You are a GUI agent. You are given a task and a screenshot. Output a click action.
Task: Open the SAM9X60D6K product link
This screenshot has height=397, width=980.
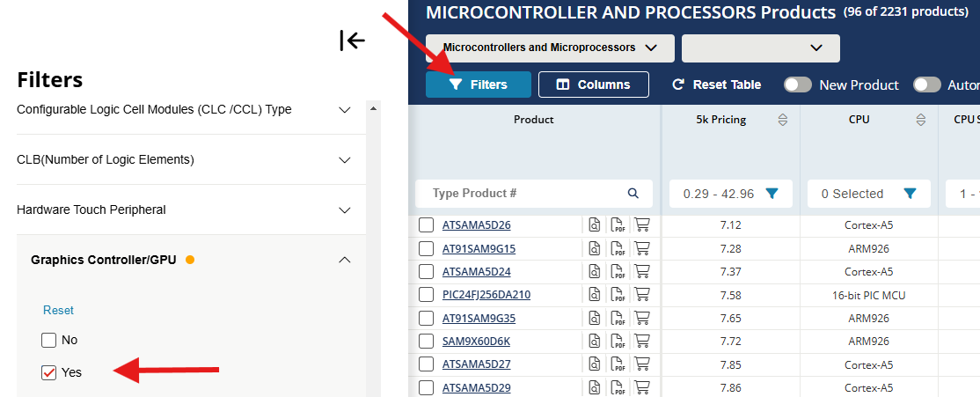476,342
